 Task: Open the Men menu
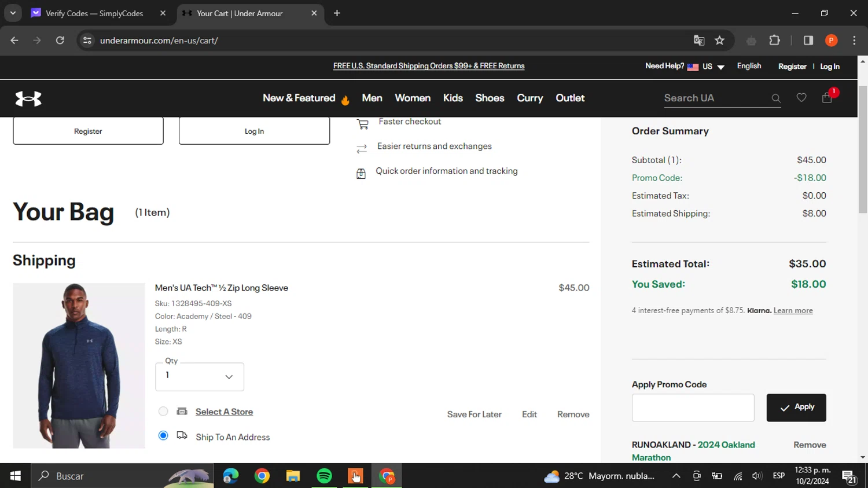coord(372,98)
